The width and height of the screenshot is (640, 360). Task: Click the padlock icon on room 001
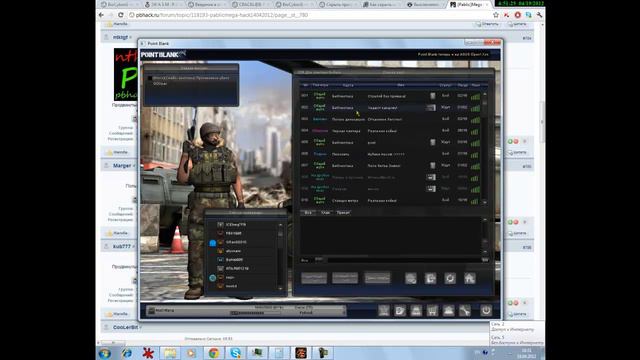pos(433,96)
